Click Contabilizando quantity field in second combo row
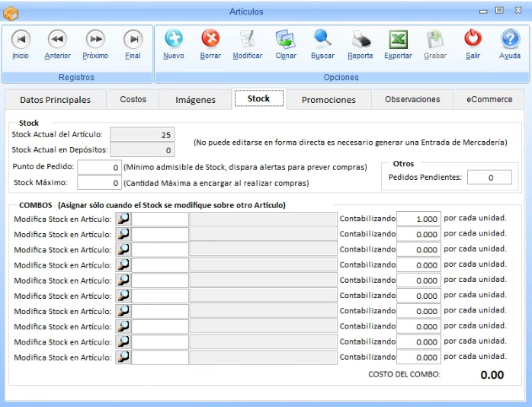Image resolution: width=532 pixels, height=407 pixels. (x=418, y=234)
